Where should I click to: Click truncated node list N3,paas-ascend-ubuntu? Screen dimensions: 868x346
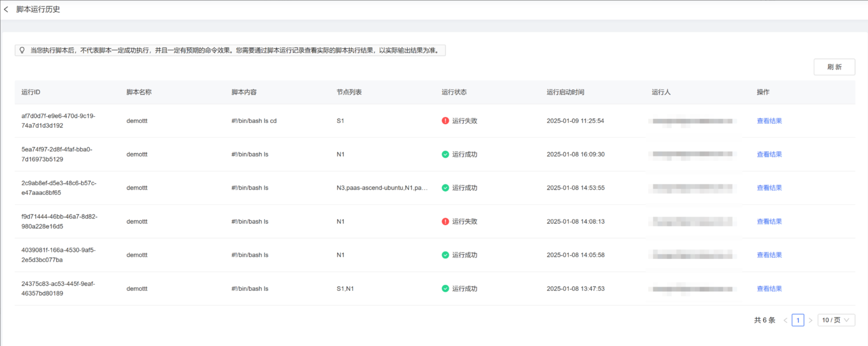click(382, 188)
